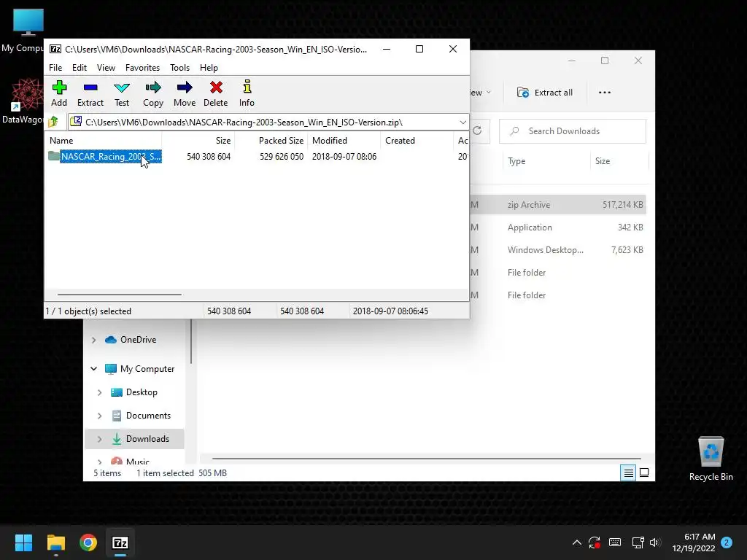Screen dimensions: 747x560
Task: Click the 7-Zip taskbar icon
Action: coord(120,542)
